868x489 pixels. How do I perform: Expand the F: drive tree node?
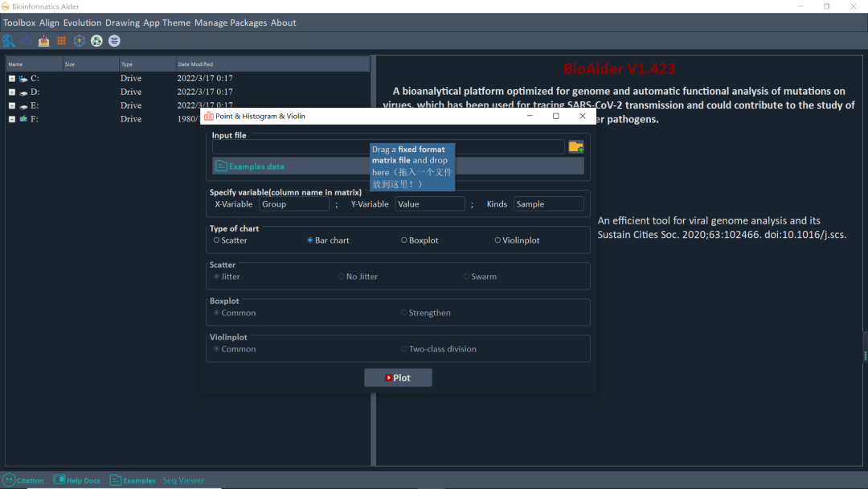(11, 119)
